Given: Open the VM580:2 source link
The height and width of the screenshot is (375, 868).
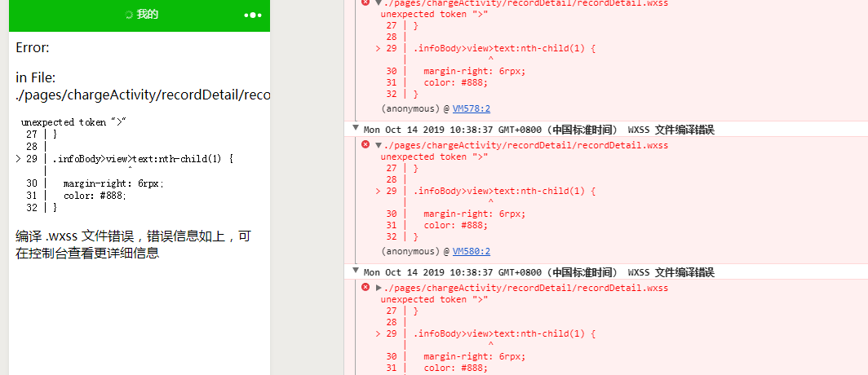Looking at the screenshot, I should pos(471,252).
